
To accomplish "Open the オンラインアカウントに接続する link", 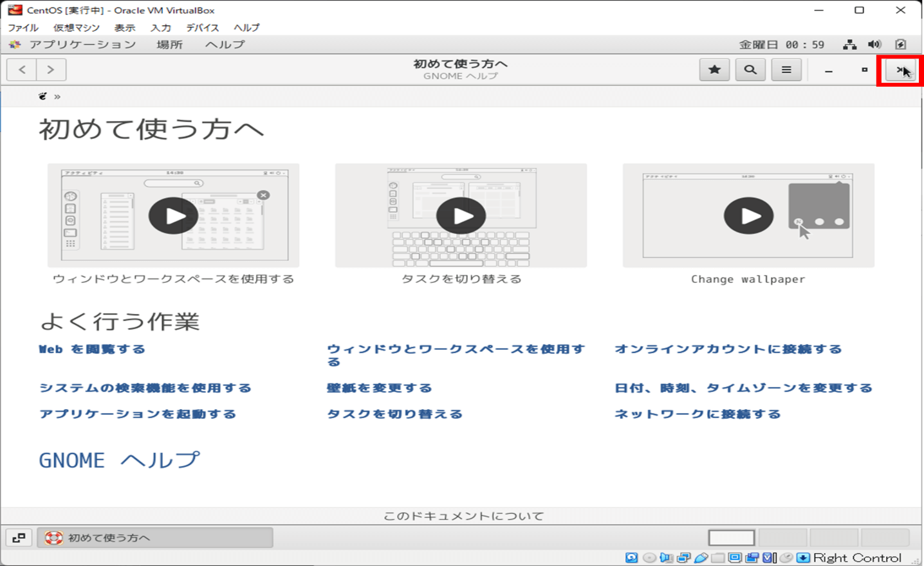I will (728, 349).
